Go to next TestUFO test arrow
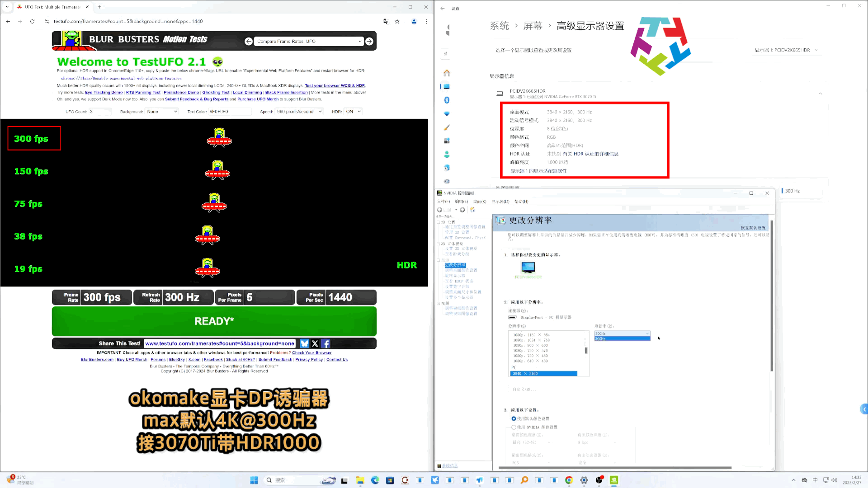The image size is (868, 488). coord(369,41)
